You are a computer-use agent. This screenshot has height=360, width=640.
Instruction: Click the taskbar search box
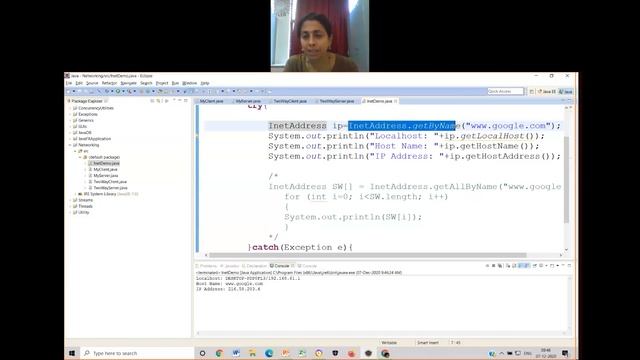[138, 353]
